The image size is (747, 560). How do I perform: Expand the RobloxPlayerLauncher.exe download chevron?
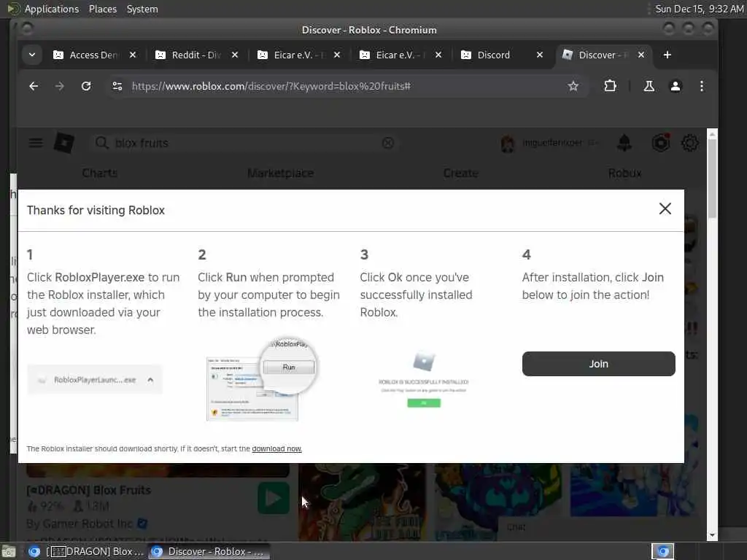pos(150,379)
